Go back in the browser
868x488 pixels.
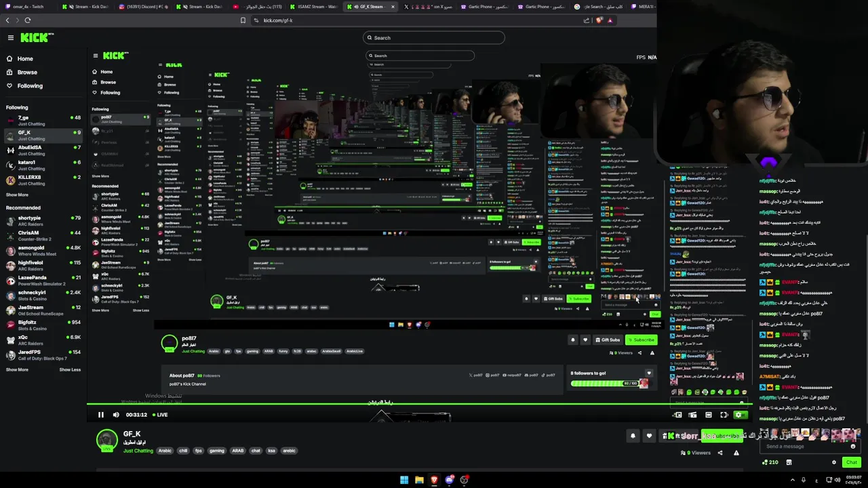point(7,20)
